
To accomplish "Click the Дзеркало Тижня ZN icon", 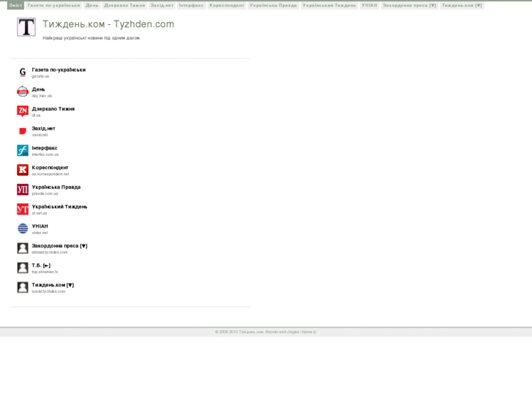I will pyautogui.click(x=23, y=111).
